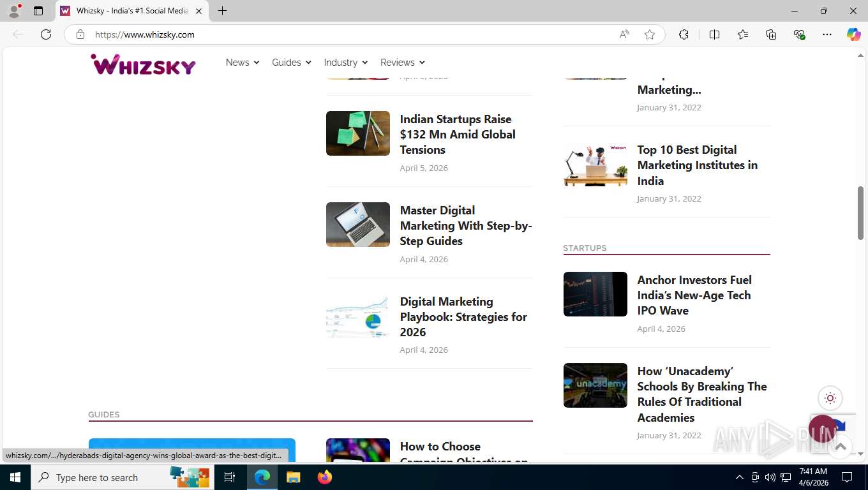This screenshot has width=868, height=490.
Task: Open 'Indian Startups Raise $132 Mn' article
Action: click(458, 135)
